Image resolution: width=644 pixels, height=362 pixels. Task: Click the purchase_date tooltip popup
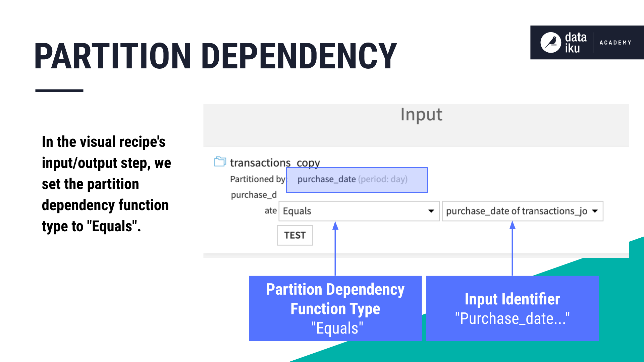357,179
